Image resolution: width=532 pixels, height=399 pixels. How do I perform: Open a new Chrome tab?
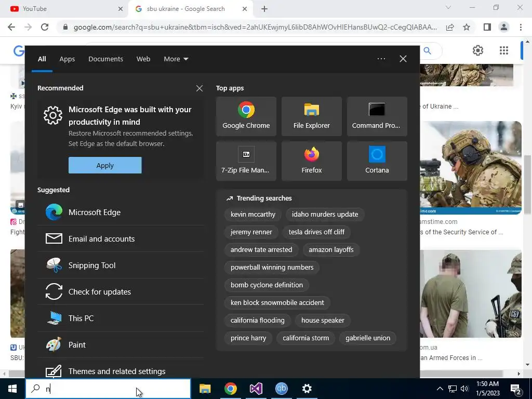click(x=264, y=9)
